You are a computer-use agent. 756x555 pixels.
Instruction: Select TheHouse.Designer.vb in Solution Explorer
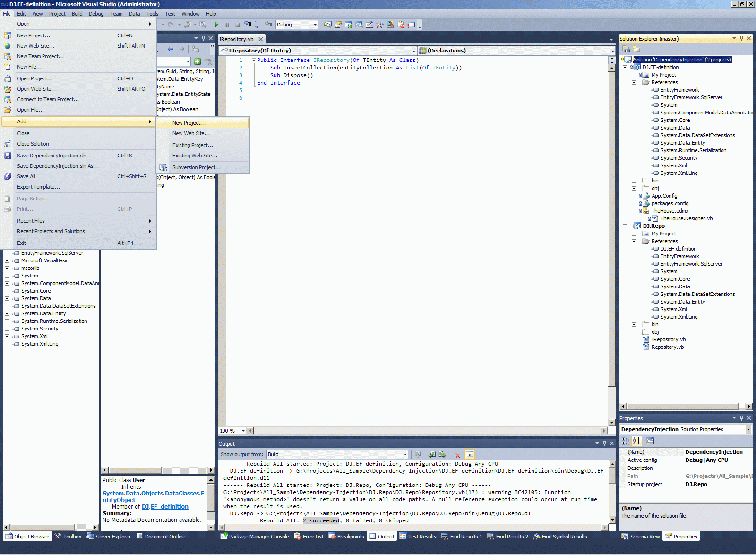(x=686, y=218)
